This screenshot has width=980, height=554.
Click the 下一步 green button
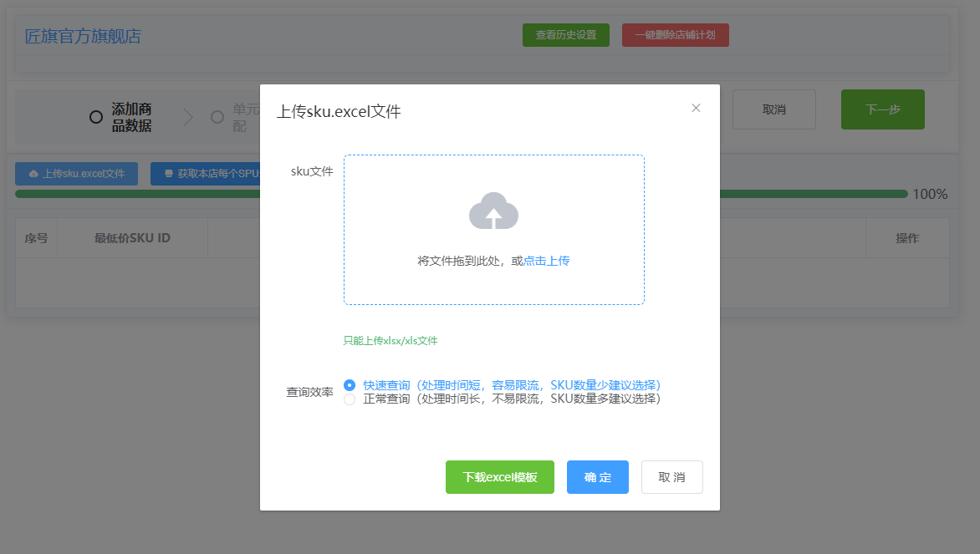882,109
